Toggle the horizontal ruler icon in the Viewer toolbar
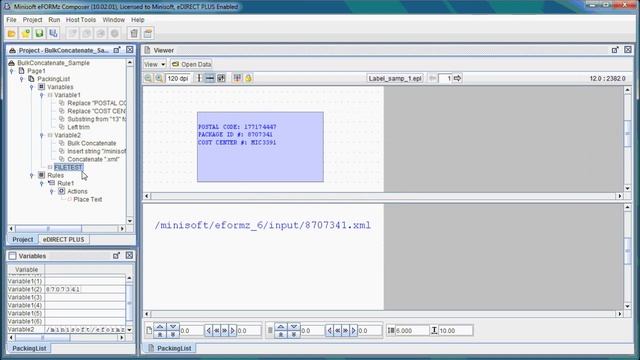This screenshot has width=640, height=360. click(210, 78)
